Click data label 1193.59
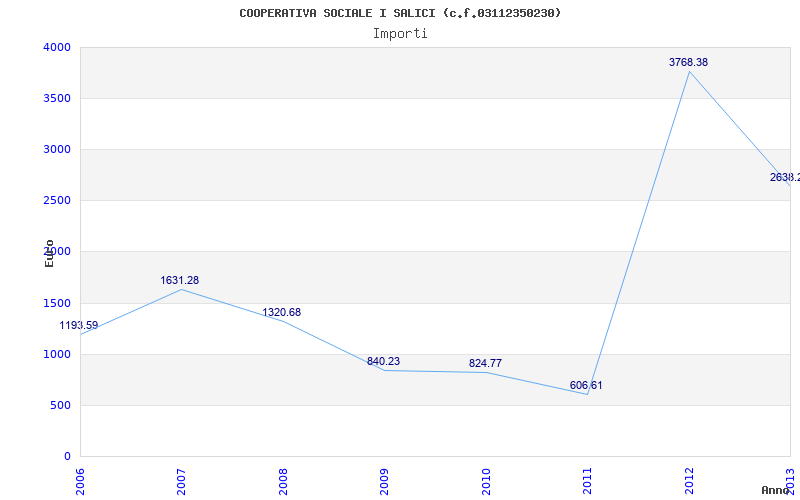The height and width of the screenshot is (500, 800). click(79, 326)
